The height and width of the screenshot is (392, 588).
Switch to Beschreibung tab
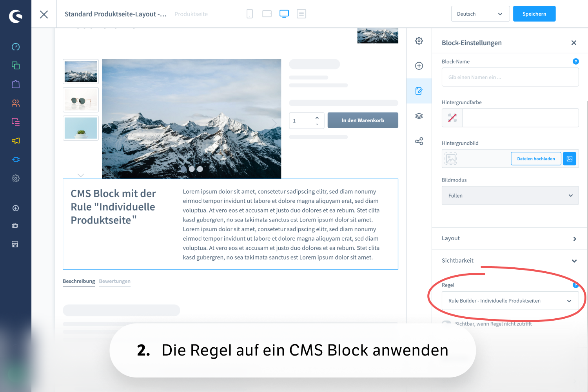point(79,281)
